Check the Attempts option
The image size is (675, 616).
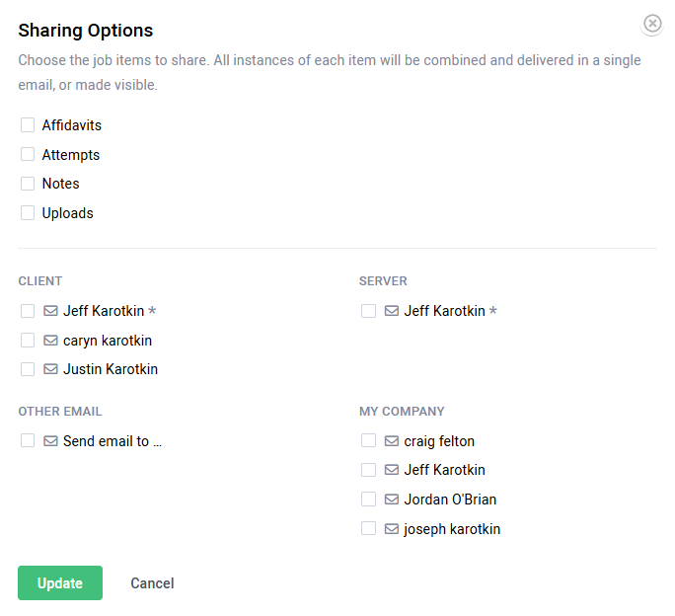coord(28,155)
